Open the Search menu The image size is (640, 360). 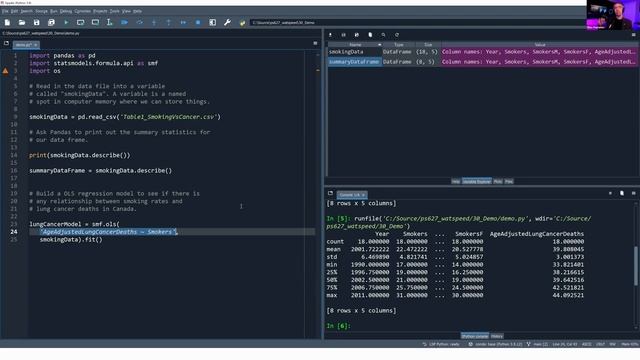[x=27, y=11]
